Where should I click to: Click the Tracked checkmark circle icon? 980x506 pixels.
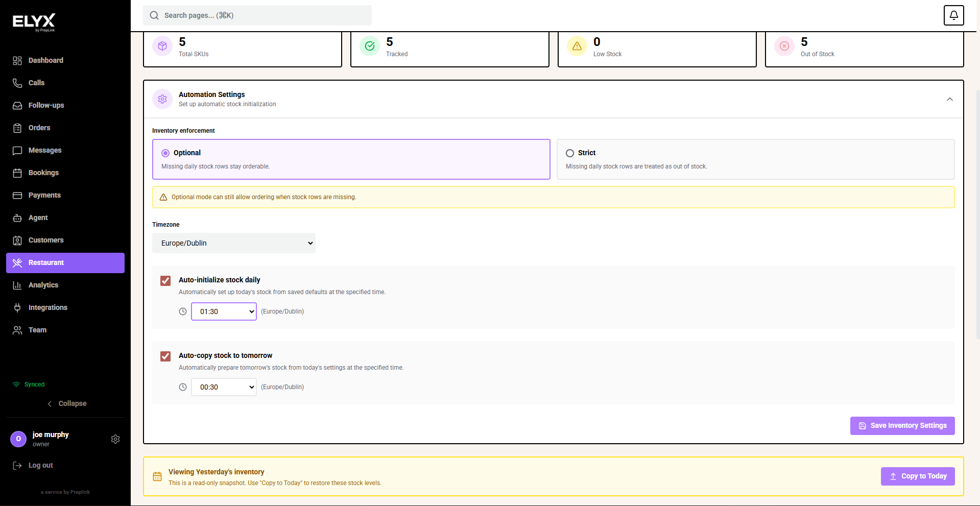pos(370,46)
